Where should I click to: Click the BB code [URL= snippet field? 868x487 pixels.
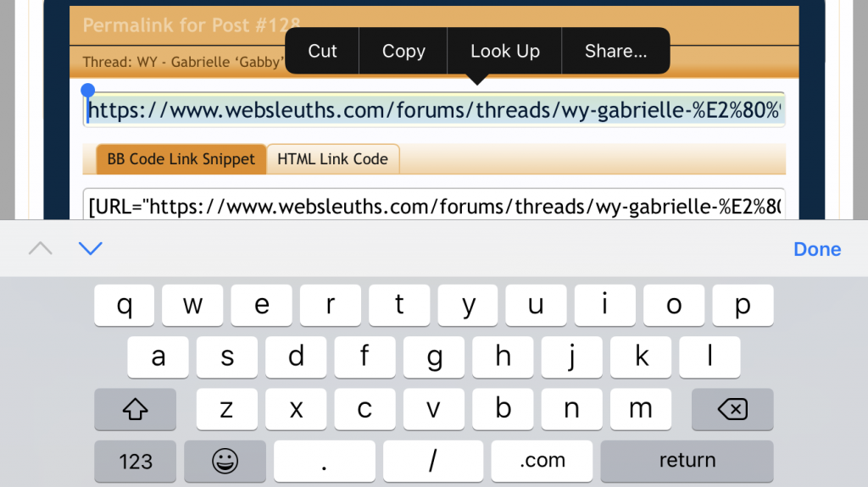point(434,206)
